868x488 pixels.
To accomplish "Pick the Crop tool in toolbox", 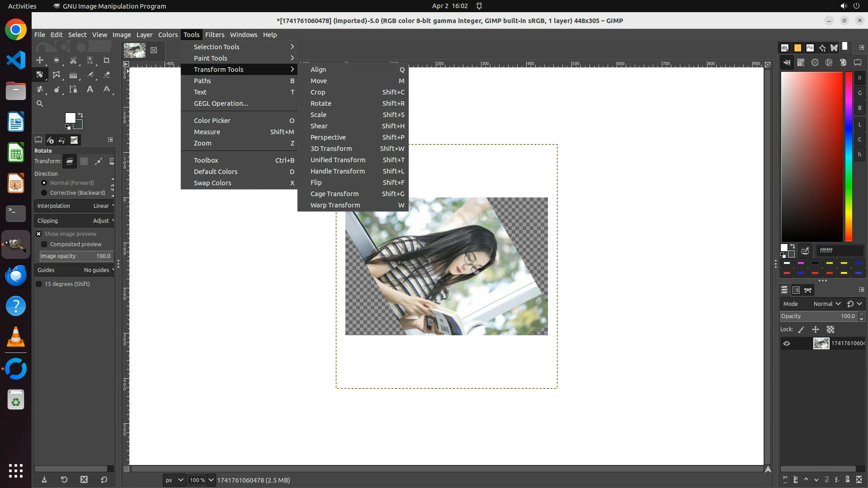I will point(107,60).
